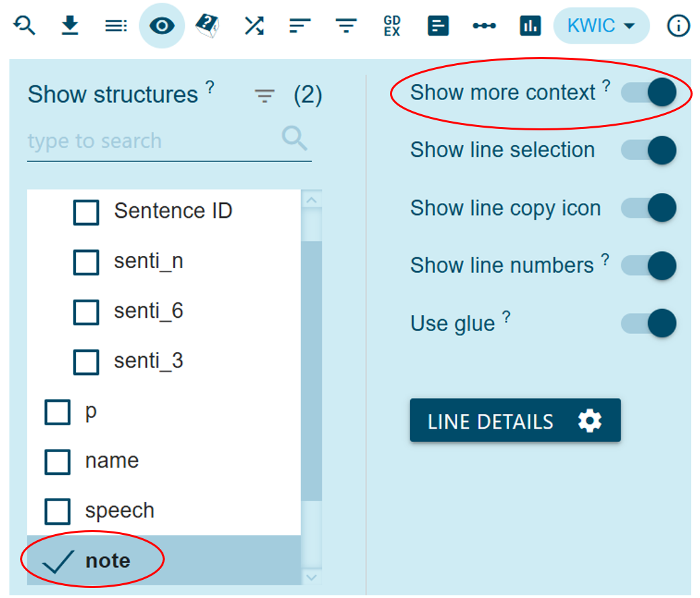Open the concordance info icon
The height and width of the screenshot is (598, 700).
coord(678,26)
